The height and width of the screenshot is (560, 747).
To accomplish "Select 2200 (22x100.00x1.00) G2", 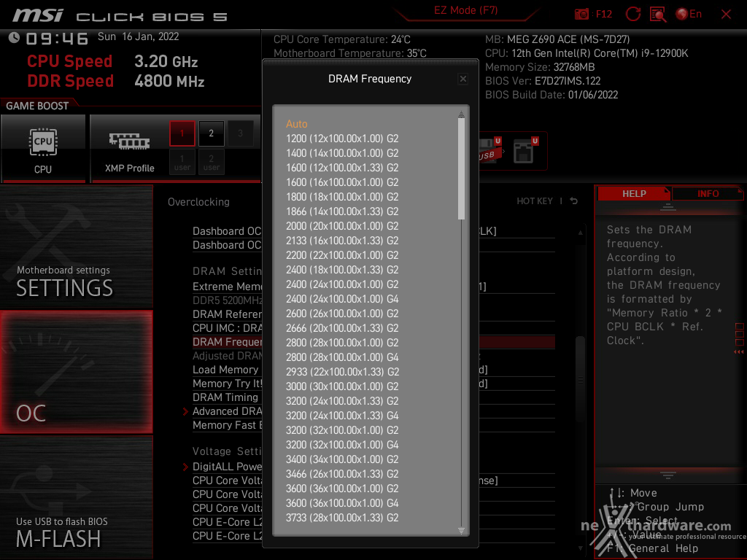I will (x=342, y=255).
